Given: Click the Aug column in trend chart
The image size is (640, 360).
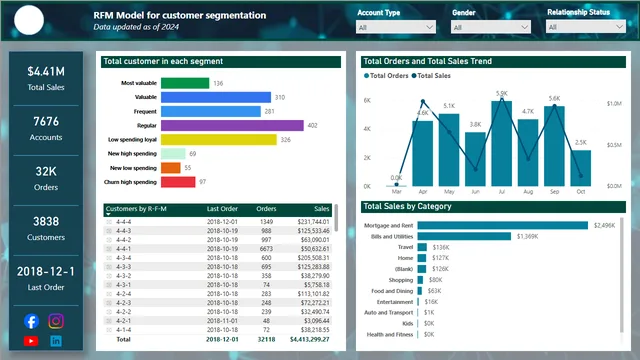Looking at the screenshot, I should pyautogui.click(x=528, y=153).
